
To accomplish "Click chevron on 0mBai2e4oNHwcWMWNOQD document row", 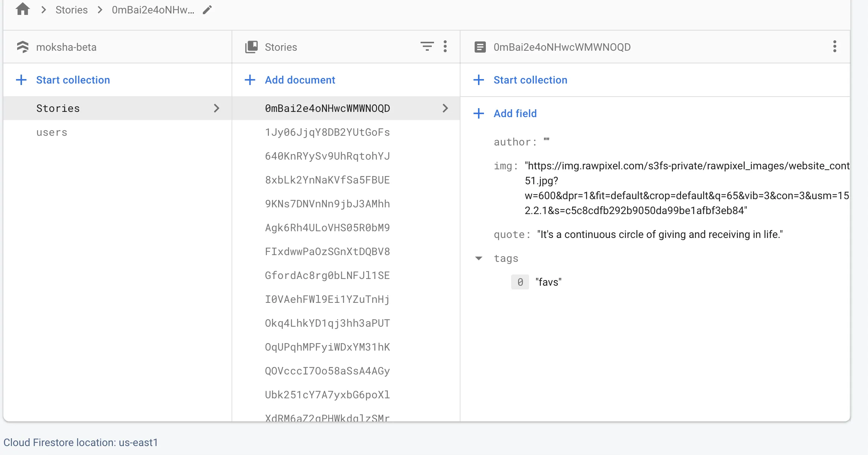I will tap(445, 108).
